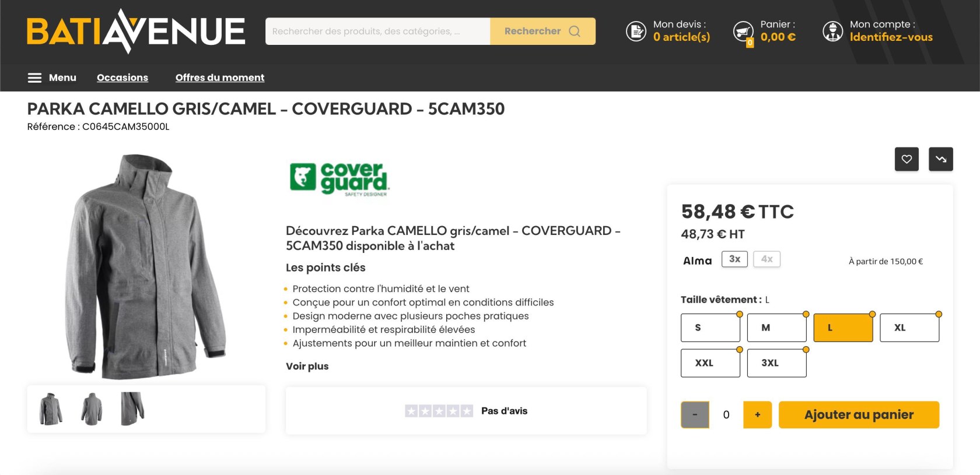Click the Alma payment logo

[x=698, y=261]
